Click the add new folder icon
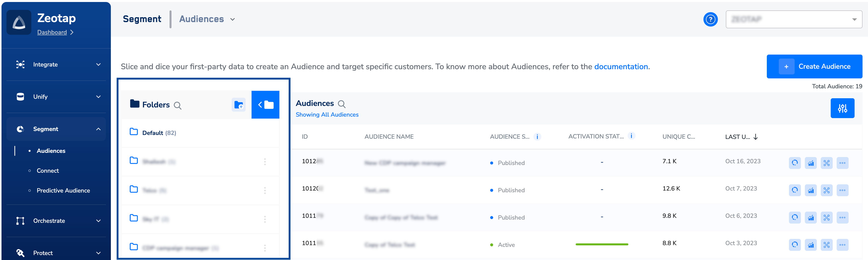The width and height of the screenshot is (868, 260). (239, 105)
